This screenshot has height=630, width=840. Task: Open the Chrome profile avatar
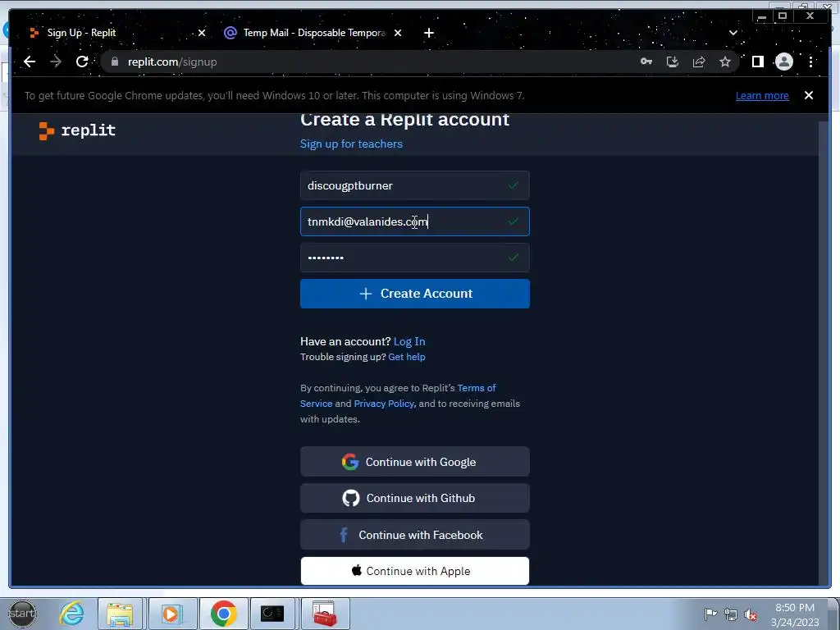[x=783, y=62]
